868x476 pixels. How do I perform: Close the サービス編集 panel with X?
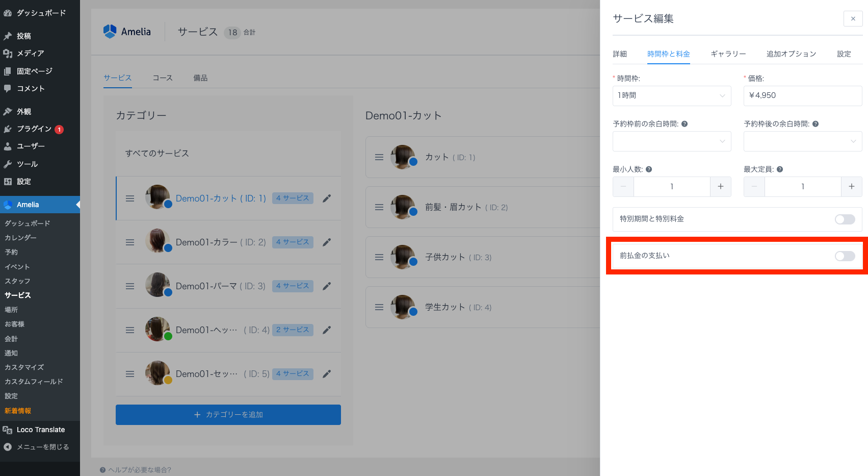pyautogui.click(x=853, y=19)
